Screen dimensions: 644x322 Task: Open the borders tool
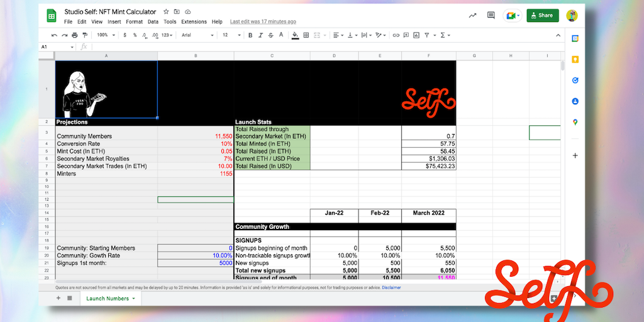click(306, 35)
